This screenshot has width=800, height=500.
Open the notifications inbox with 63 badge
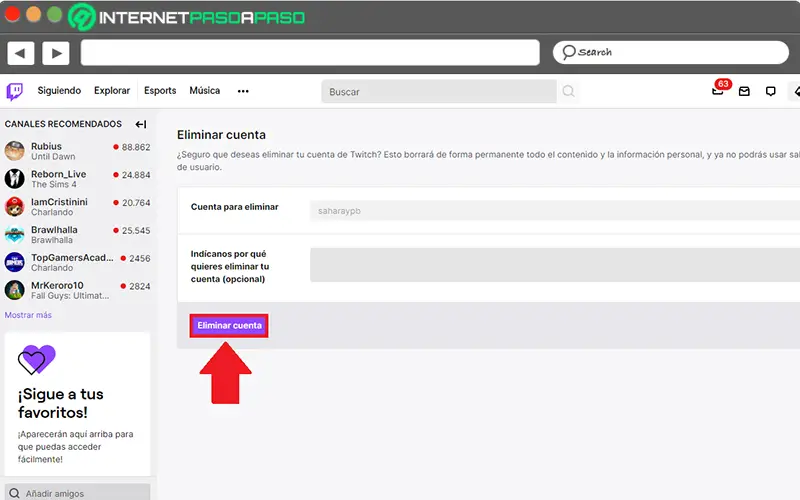point(718,91)
